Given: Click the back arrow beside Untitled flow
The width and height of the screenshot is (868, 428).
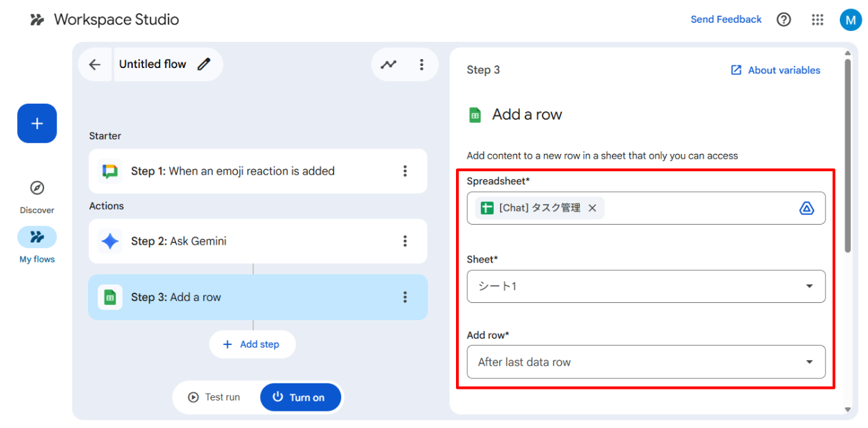Looking at the screenshot, I should pos(95,65).
